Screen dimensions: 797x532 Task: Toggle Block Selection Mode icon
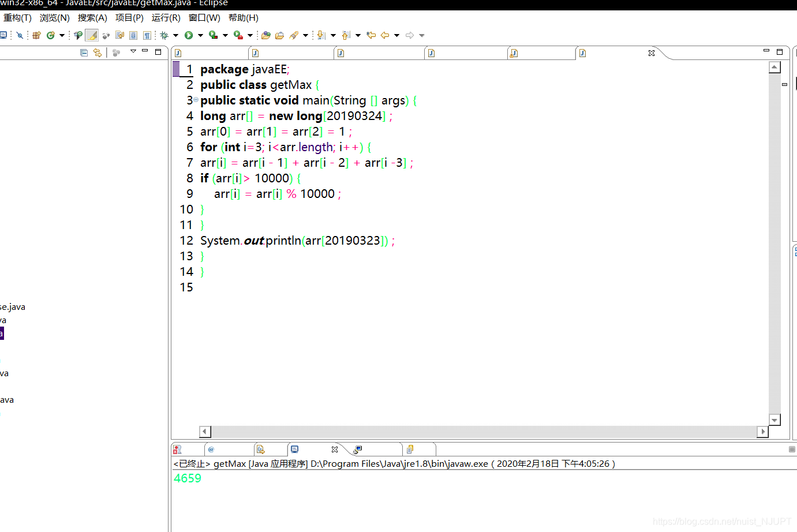[x=133, y=35]
